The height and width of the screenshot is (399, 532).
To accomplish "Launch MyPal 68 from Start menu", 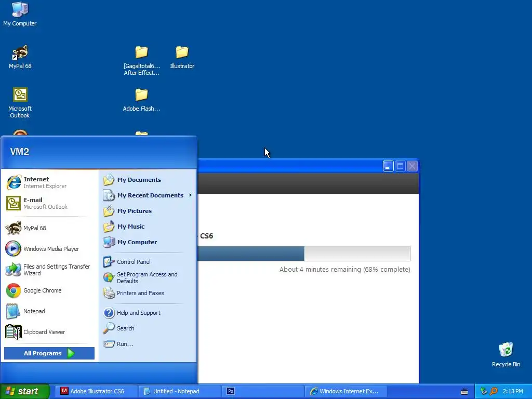I will click(x=49, y=228).
